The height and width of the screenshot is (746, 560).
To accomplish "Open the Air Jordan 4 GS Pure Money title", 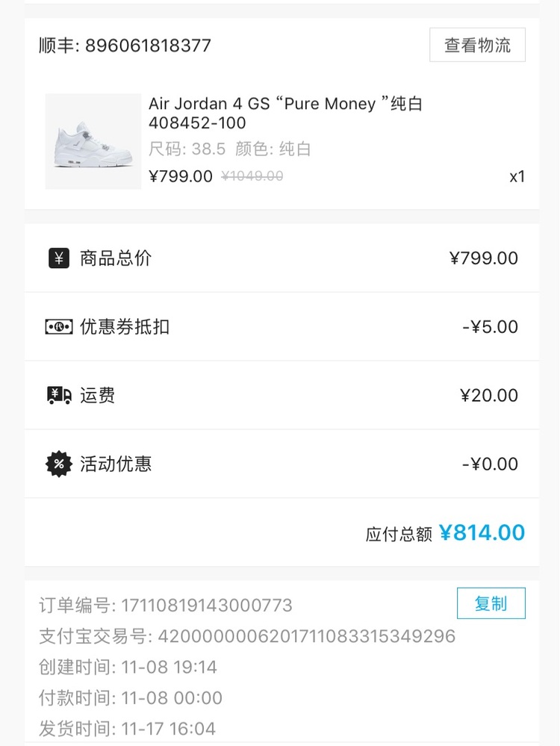I will [x=285, y=114].
